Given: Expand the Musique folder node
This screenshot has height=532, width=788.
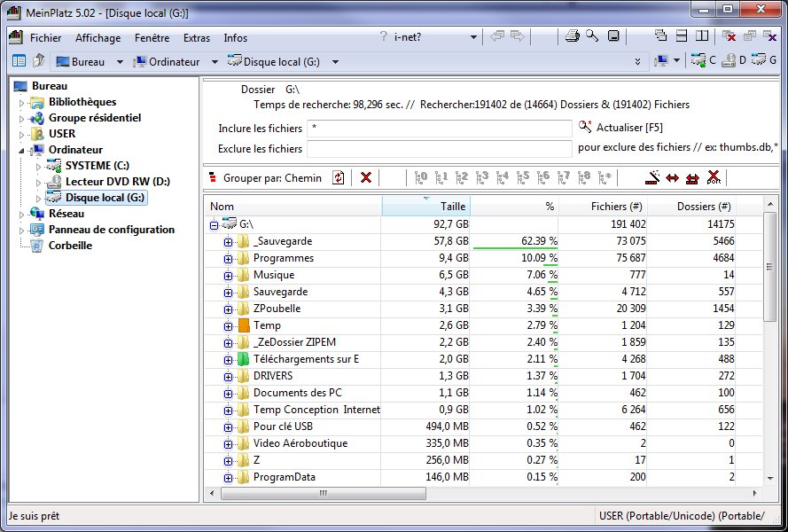Looking at the screenshot, I should click(228, 276).
